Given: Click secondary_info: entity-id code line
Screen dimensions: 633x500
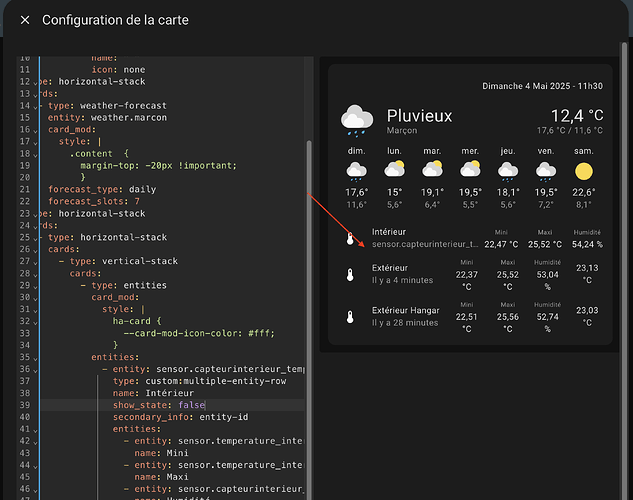Looking at the screenshot, I should click(x=180, y=417).
